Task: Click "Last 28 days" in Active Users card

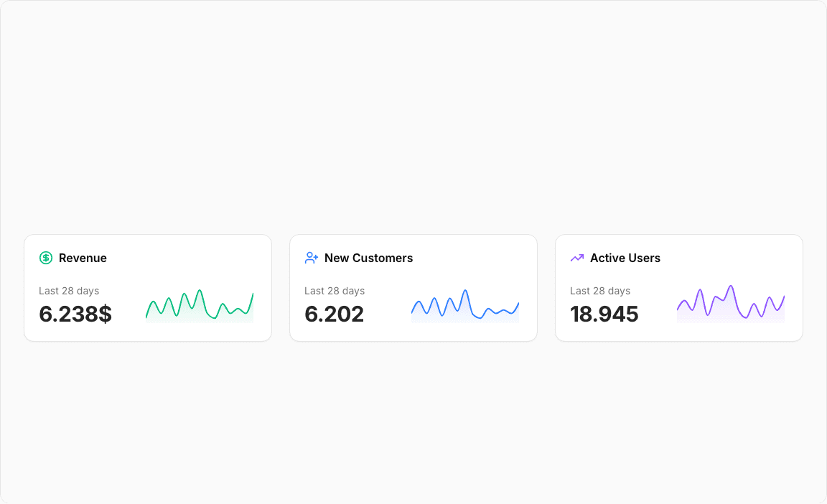Action: 600,291
